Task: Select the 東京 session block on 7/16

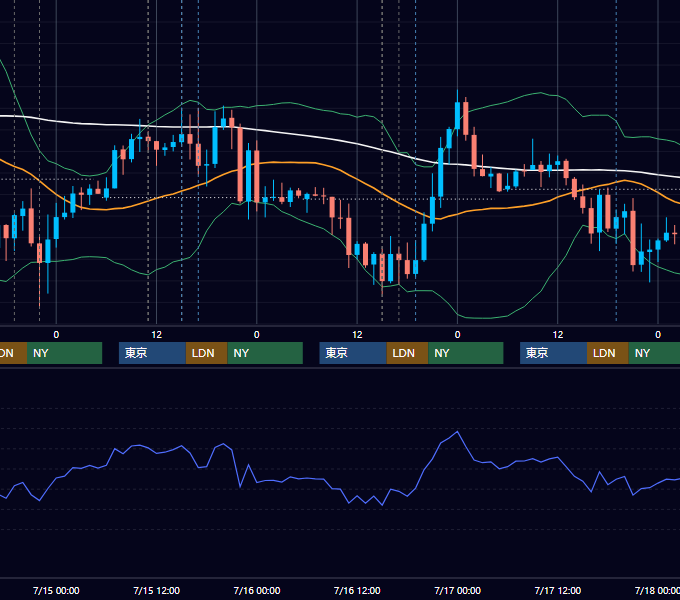Action: click(353, 353)
